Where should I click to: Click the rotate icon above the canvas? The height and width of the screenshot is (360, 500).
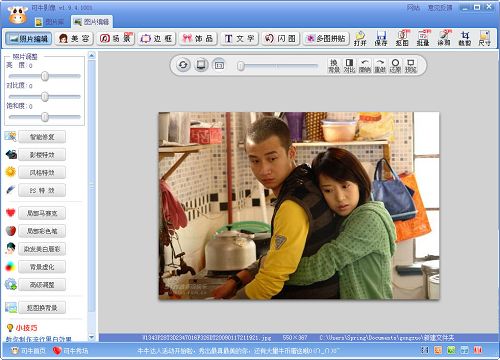[183, 65]
